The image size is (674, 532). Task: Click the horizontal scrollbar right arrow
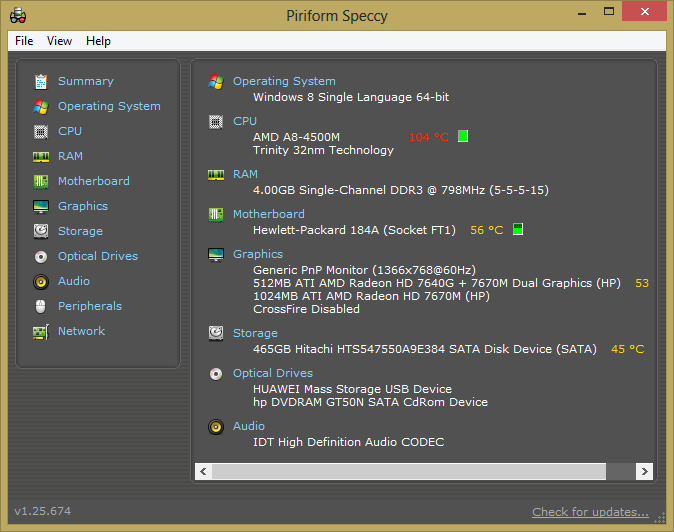coord(646,471)
